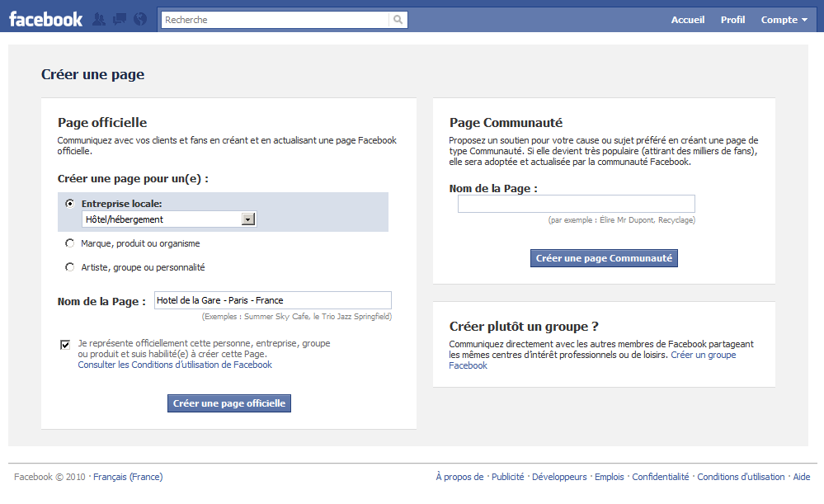Click Créer une page Communauté button
Screen dimensions: 824x504
(x=604, y=258)
